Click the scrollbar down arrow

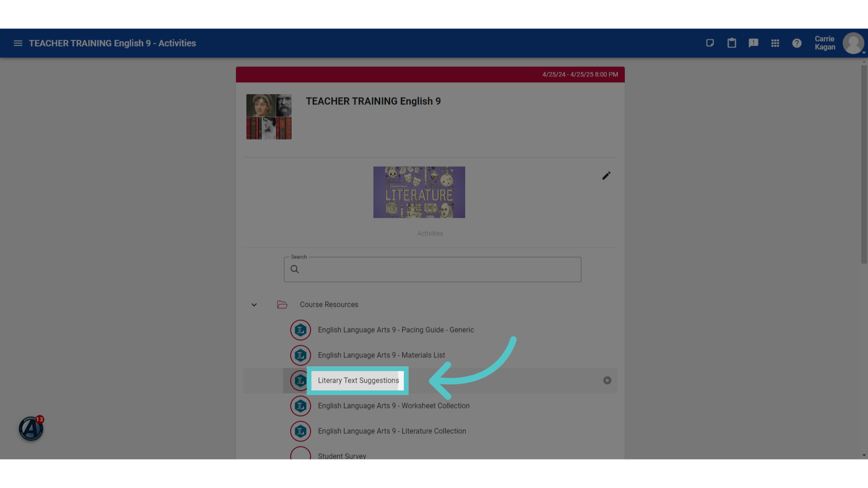864,455
